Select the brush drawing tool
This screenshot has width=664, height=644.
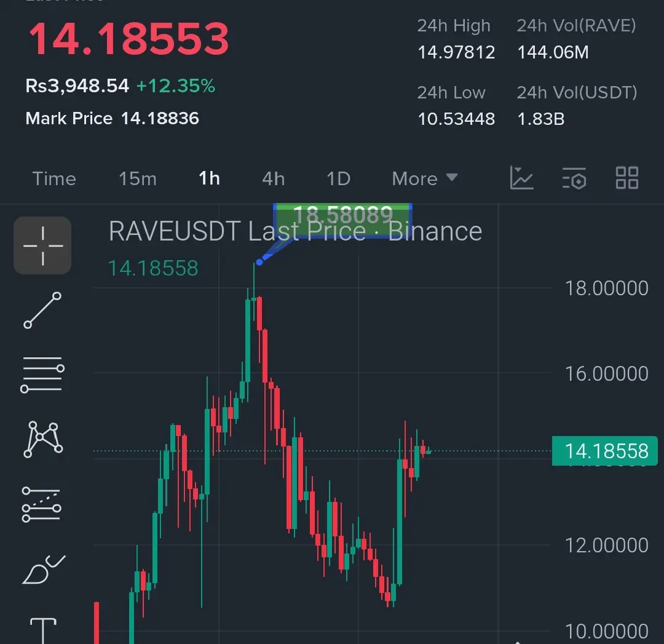[x=44, y=570]
